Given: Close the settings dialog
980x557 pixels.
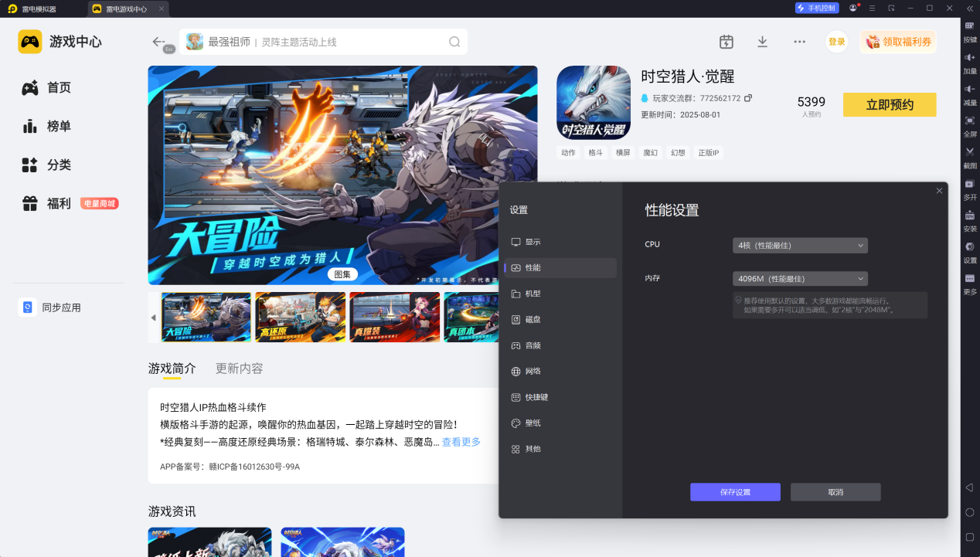Looking at the screenshot, I should point(939,191).
